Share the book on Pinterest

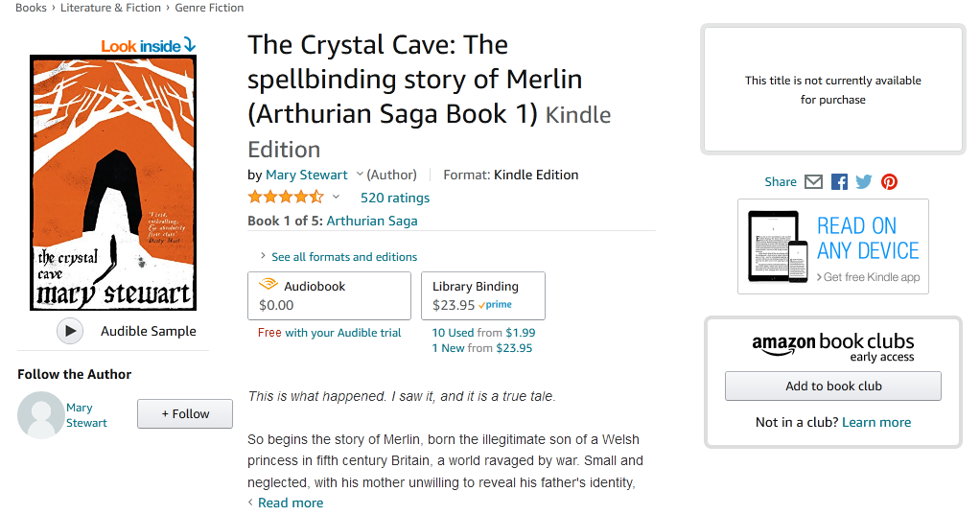click(x=889, y=181)
